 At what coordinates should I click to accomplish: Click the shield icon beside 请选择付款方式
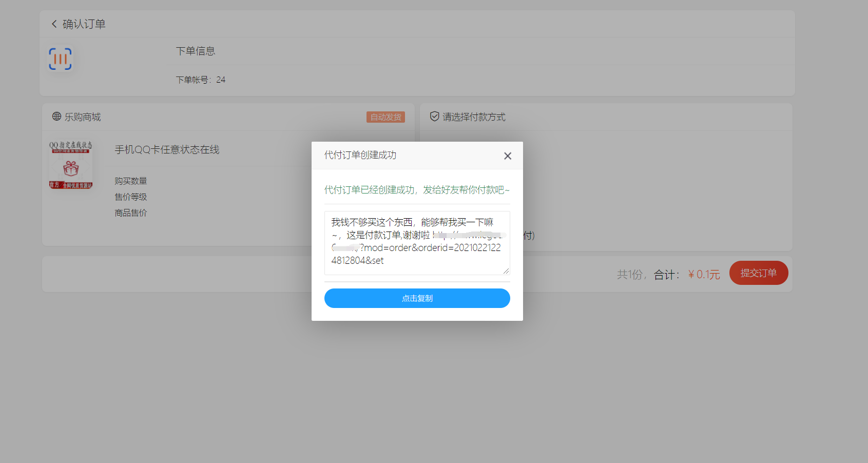(x=434, y=117)
